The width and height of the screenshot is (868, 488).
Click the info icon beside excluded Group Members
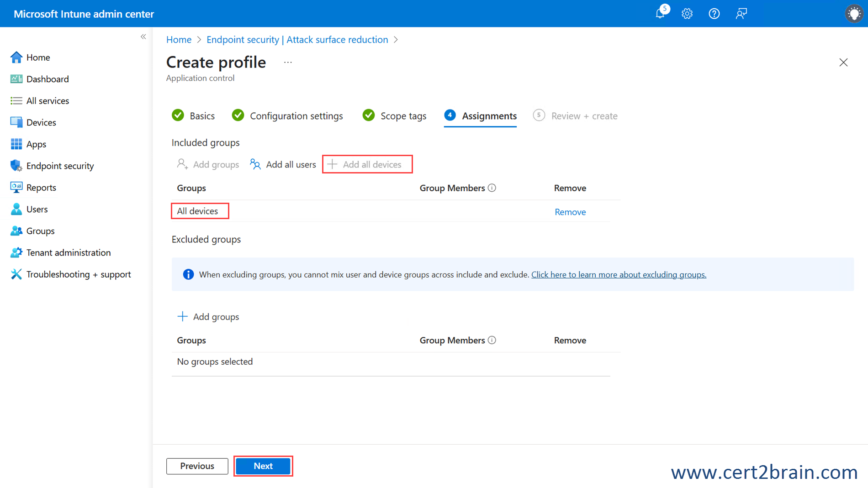(492, 340)
